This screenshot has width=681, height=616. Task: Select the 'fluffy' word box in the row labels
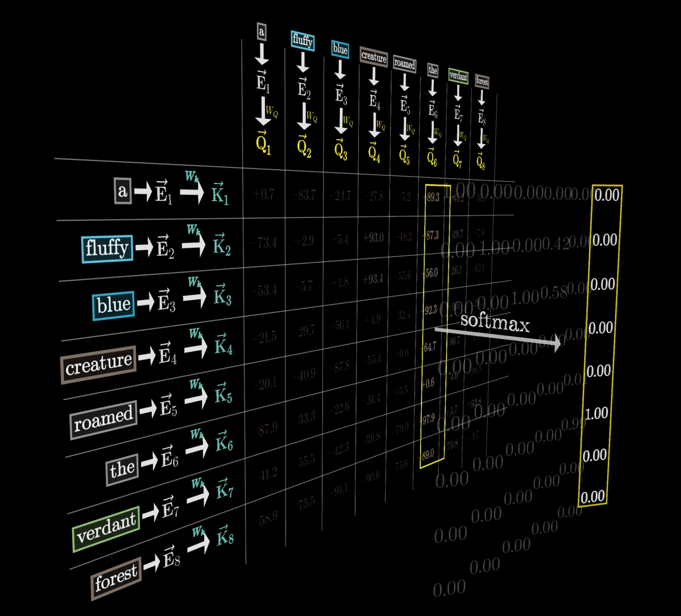click(x=107, y=248)
